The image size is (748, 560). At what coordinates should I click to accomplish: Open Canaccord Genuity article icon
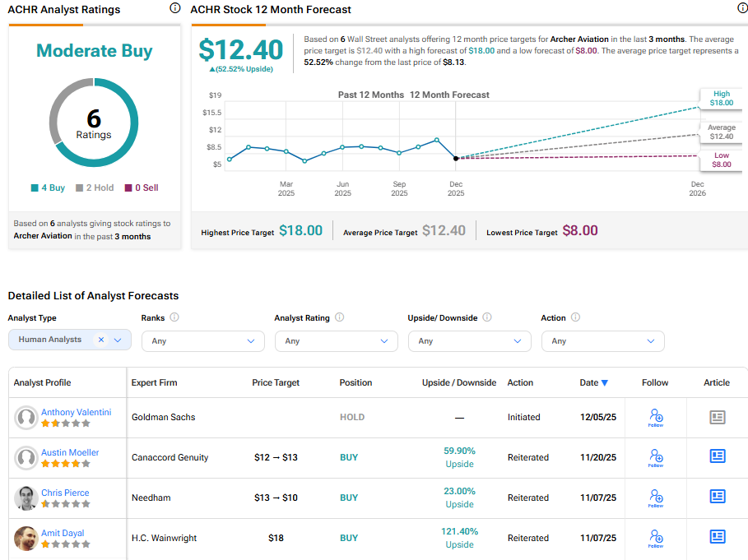[717, 457]
